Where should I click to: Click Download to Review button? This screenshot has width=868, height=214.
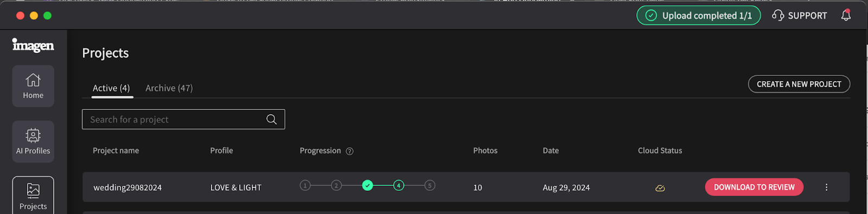(754, 187)
